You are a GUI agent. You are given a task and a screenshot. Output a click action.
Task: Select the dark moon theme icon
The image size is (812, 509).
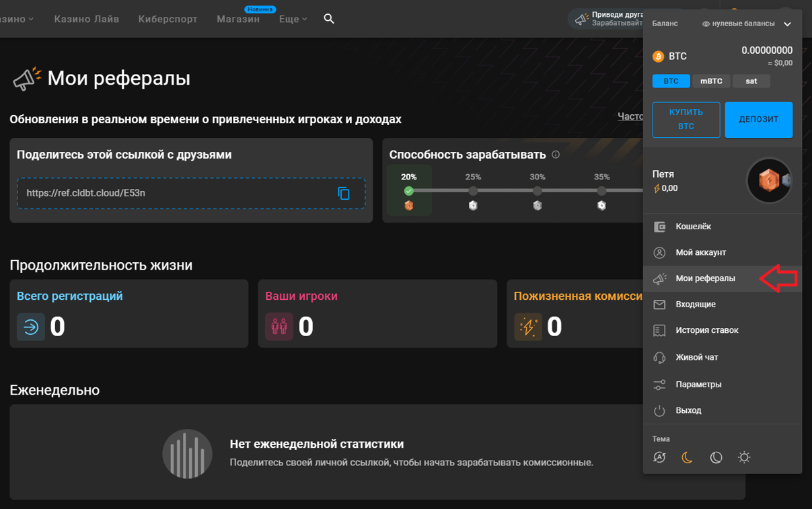(687, 457)
